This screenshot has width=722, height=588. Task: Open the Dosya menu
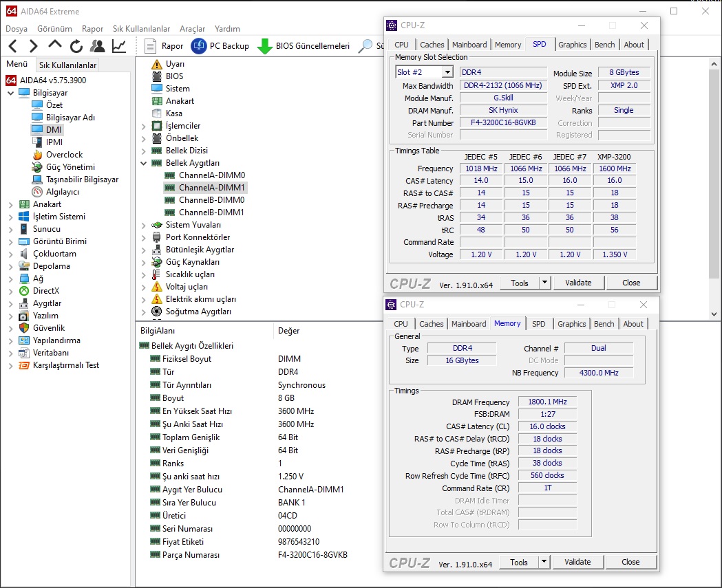pos(17,28)
